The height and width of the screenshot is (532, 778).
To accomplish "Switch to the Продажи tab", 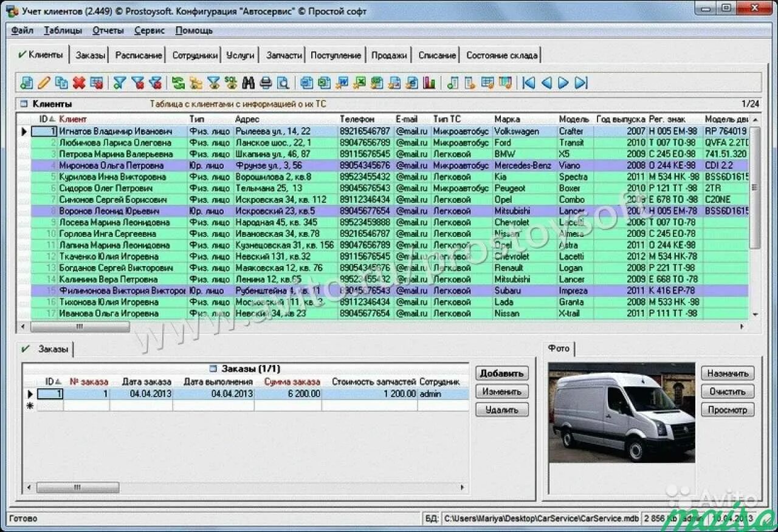I will point(389,55).
